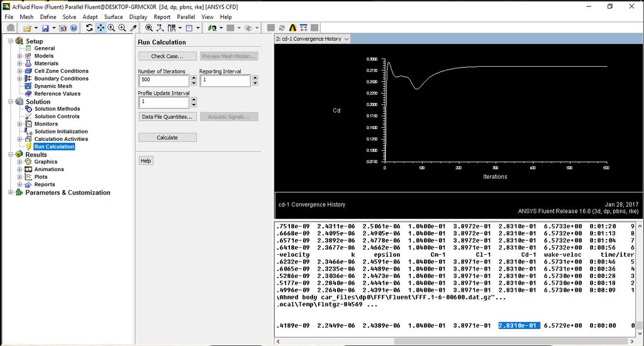Click the single window square icon

[x=189, y=28]
